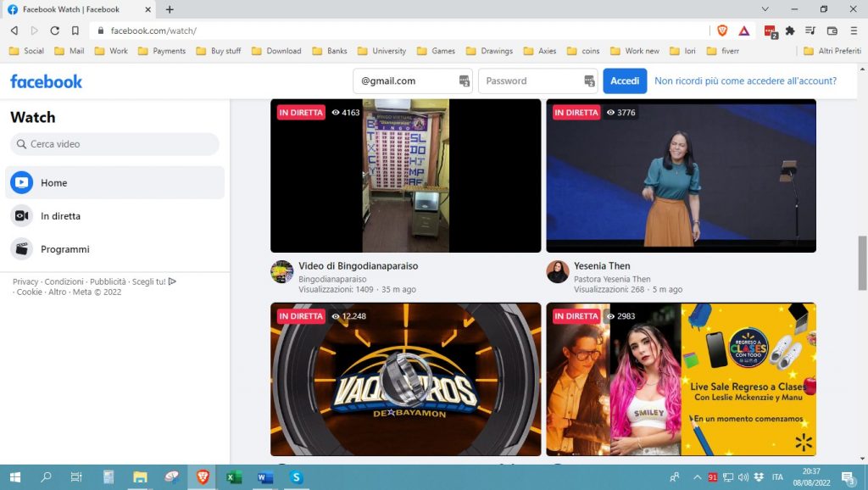The height and width of the screenshot is (490, 868).
Task: Open the browser extensions puzzle icon
Action: pos(790,31)
